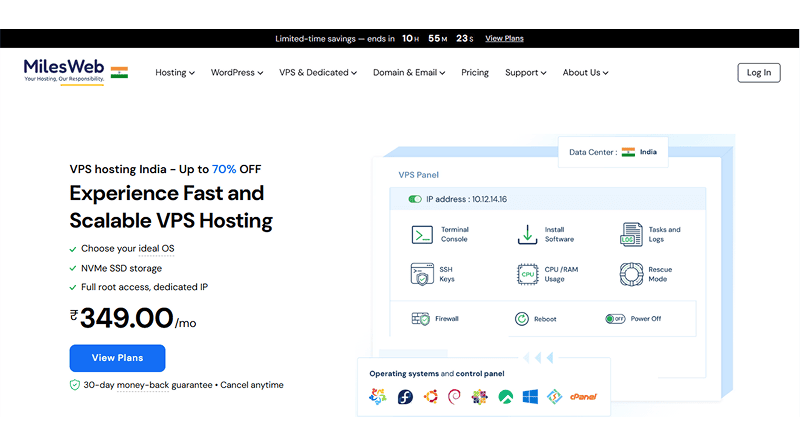Select the Debian swirl logo icon

point(454,397)
